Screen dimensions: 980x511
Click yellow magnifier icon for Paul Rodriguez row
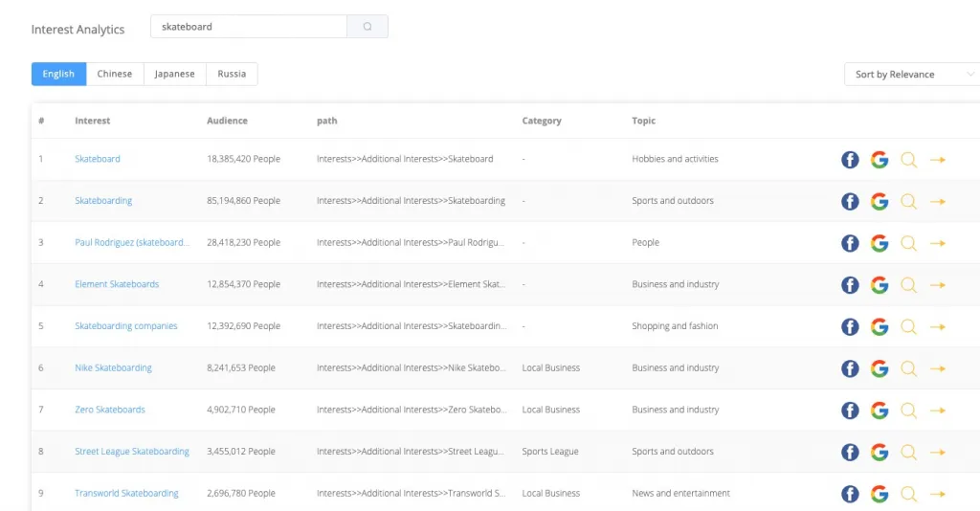tap(909, 243)
